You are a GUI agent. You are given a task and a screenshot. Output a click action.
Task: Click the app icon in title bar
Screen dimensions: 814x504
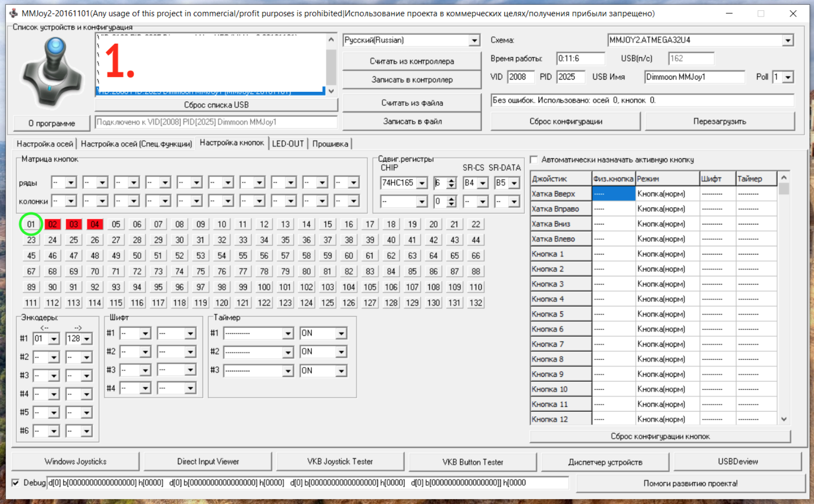coord(14,13)
